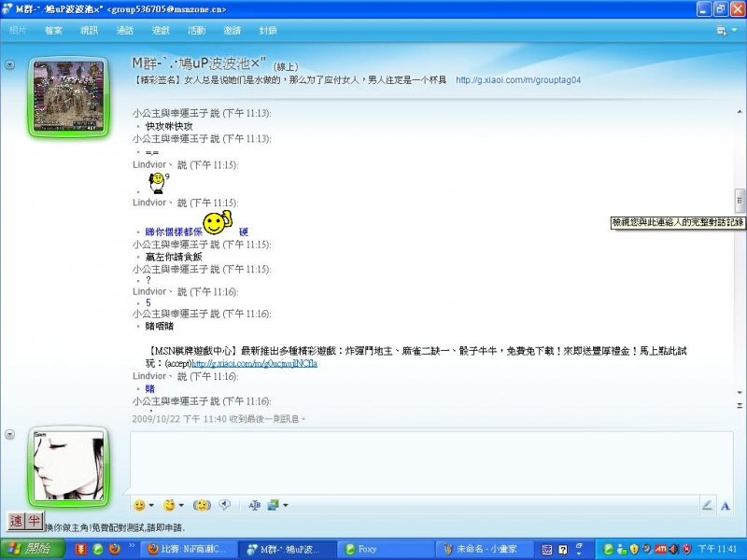Click the group display picture thumbnail
The width and height of the screenshot is (747, 560).
tap(68, 96)
